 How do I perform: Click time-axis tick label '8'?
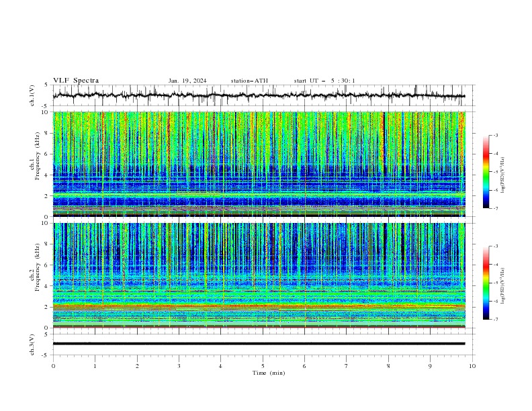388,366
